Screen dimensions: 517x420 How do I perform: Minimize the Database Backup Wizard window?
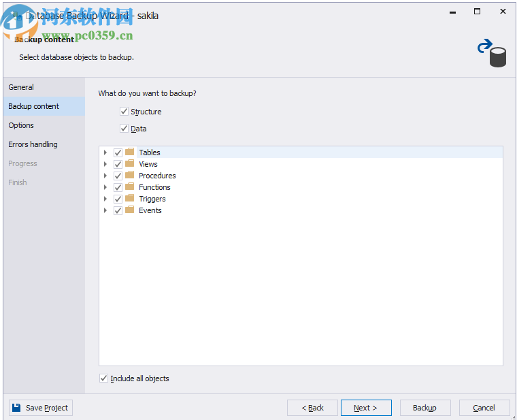pyautogui.click(x=452, y=12)
